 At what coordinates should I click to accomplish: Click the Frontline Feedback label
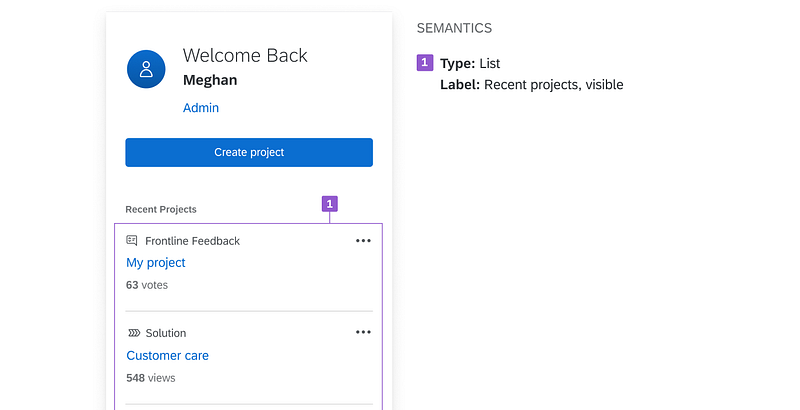coord(192,241)
